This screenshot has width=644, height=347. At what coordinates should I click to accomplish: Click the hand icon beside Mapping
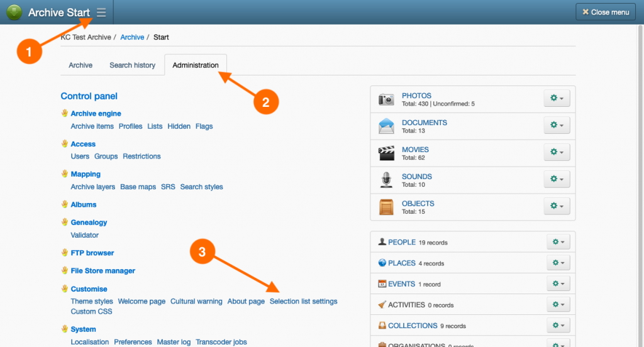(65, 173)
